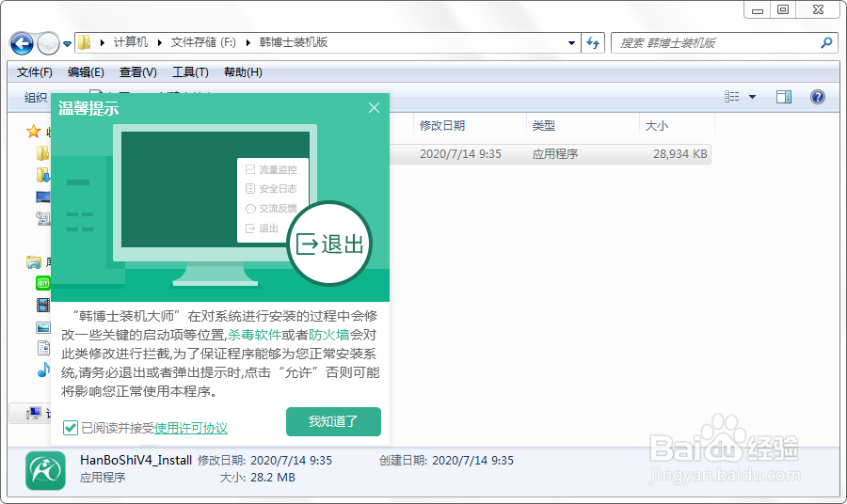Click the 防火墙 highlighted link text
The width and height of the screenshot is (847, 504).
coord(329,335)
